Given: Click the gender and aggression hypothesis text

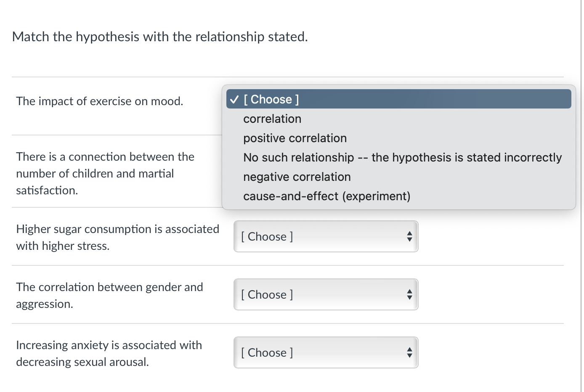Looking at the screenshot, I should (x=109, y=295).
